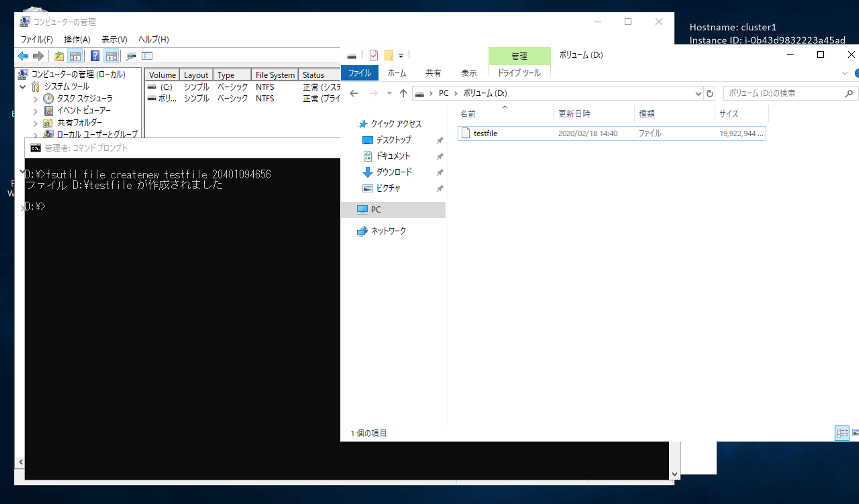Click the rescan disks drive-magnifier icon

(131, 56)
